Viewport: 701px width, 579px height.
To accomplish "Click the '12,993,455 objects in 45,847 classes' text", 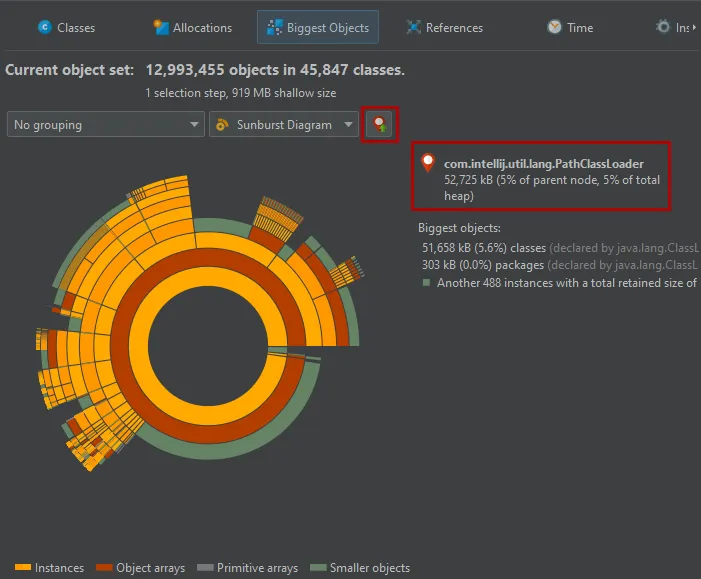I will (x=275, y=70).
